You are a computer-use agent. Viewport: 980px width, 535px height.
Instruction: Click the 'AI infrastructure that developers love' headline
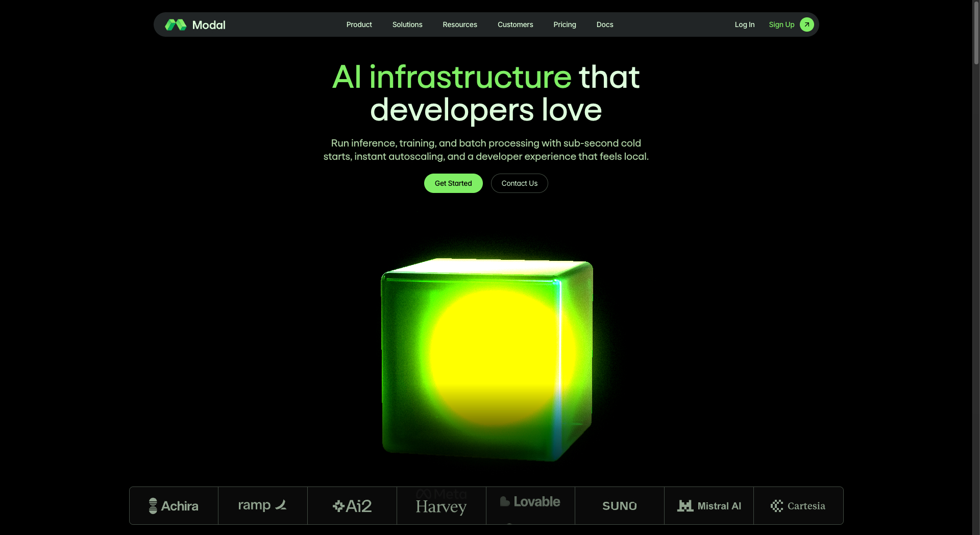(x=486, y=93)
